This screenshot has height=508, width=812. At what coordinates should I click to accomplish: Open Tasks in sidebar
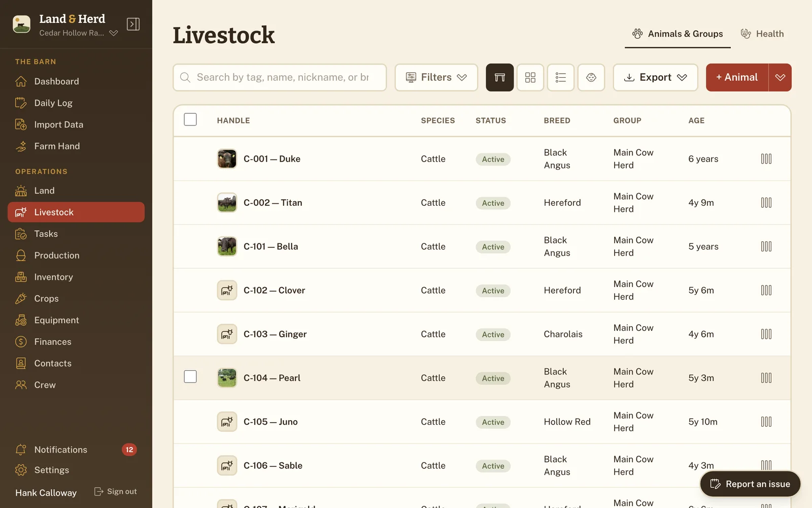76,234
